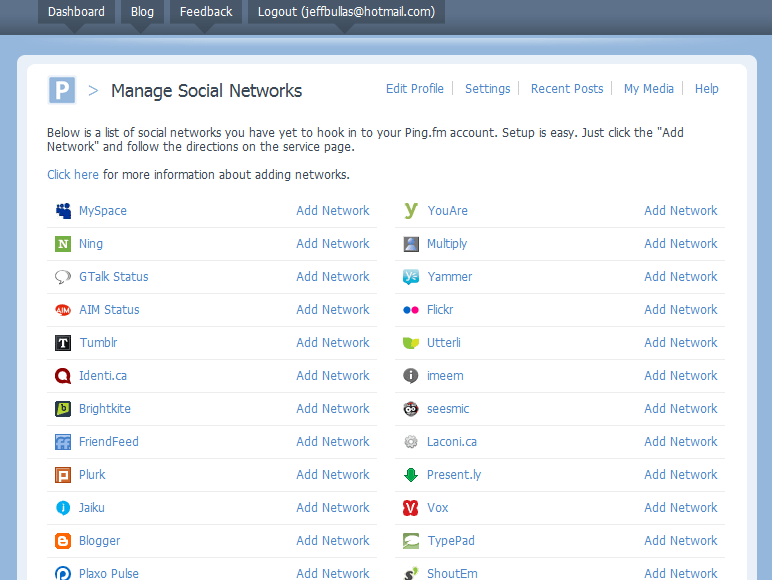Click the TypePad icon
This screenshot has width=772, height=580.
tap(411, 541)
